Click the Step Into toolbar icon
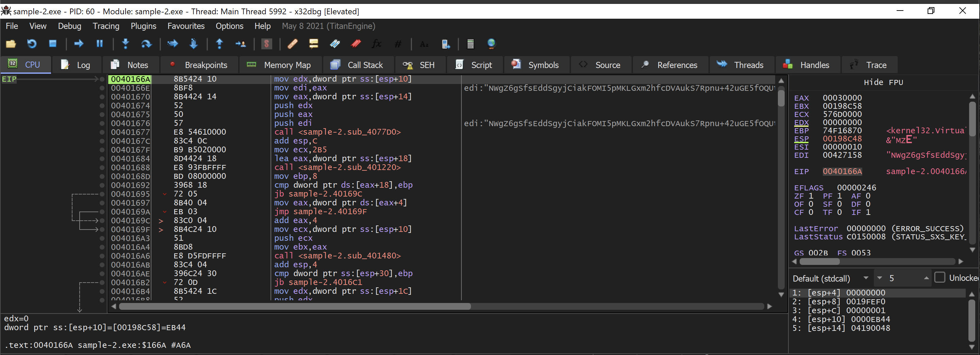 tap(125, 44)
